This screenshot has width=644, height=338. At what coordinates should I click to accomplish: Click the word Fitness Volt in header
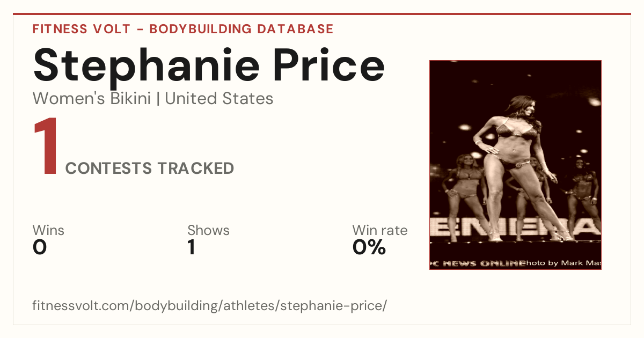pos(82,29)
